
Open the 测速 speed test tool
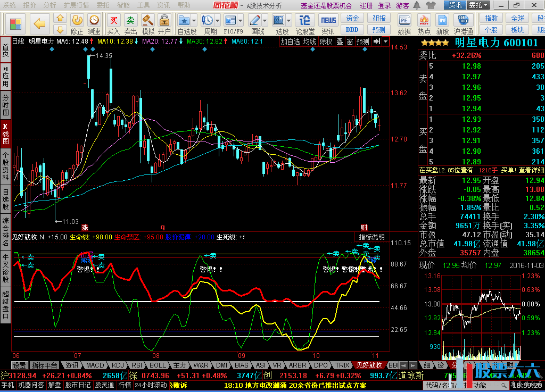94,24
